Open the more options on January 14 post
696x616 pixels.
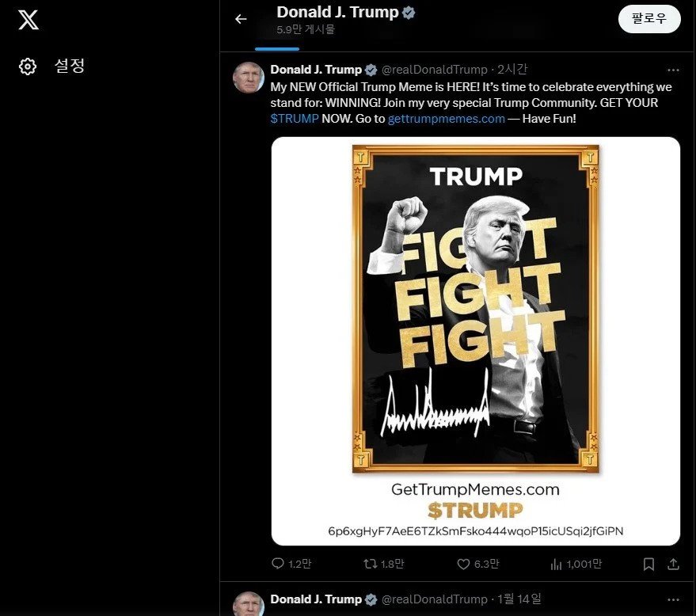coord(673,599)
